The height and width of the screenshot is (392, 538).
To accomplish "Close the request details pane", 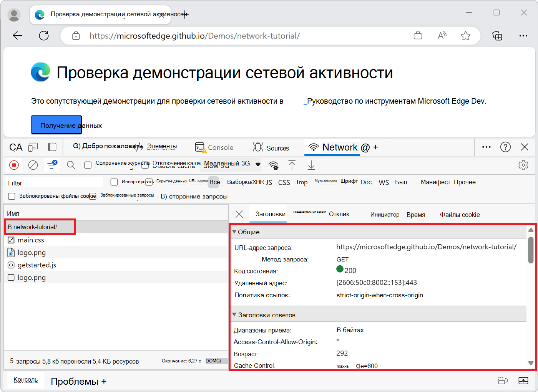I will point(239,214).
